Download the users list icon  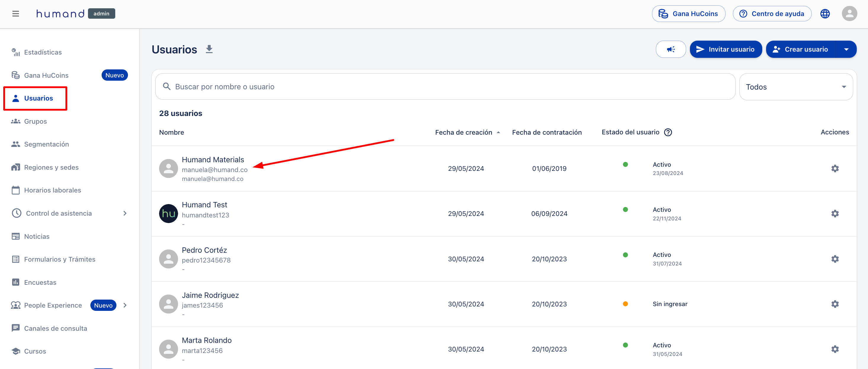tap(209, 49)
